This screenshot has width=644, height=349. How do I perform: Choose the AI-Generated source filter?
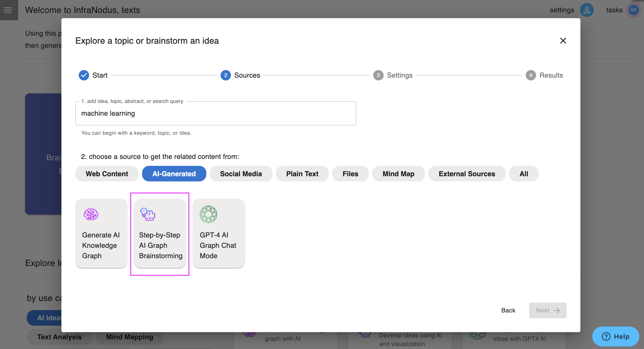click(x=174, y=173)
